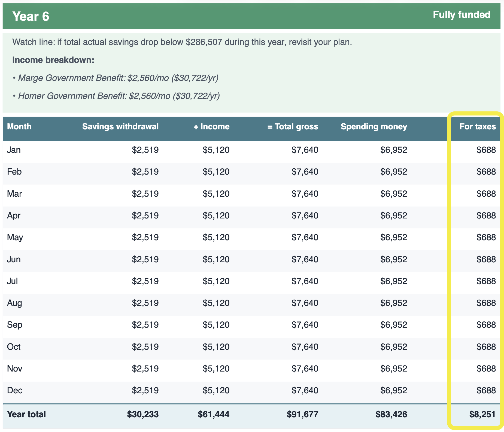The image size is (504, 432).
Task: Select the $8,251 taxes total
Action: point(482,415)
